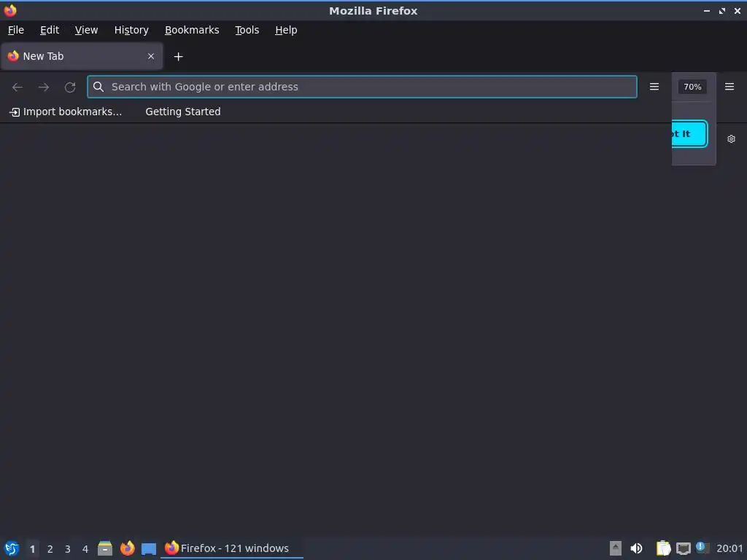747x560 pixels.
Task: Focus the Search with Google address field
Action: (362, 87)
